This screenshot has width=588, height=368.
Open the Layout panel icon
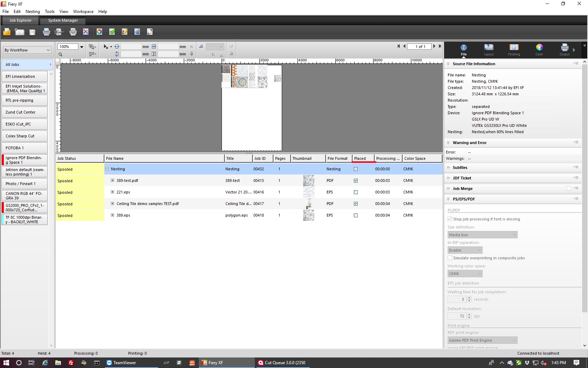point(489,49)
